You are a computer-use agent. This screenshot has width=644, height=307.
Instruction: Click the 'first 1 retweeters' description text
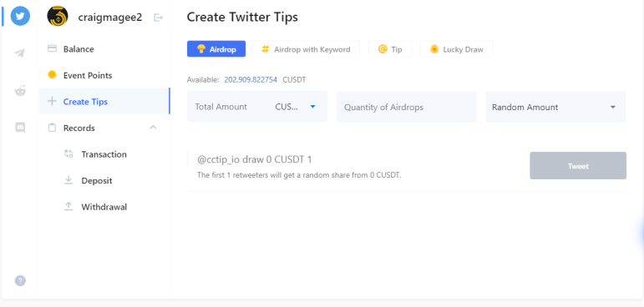click(x=299, y=175)
